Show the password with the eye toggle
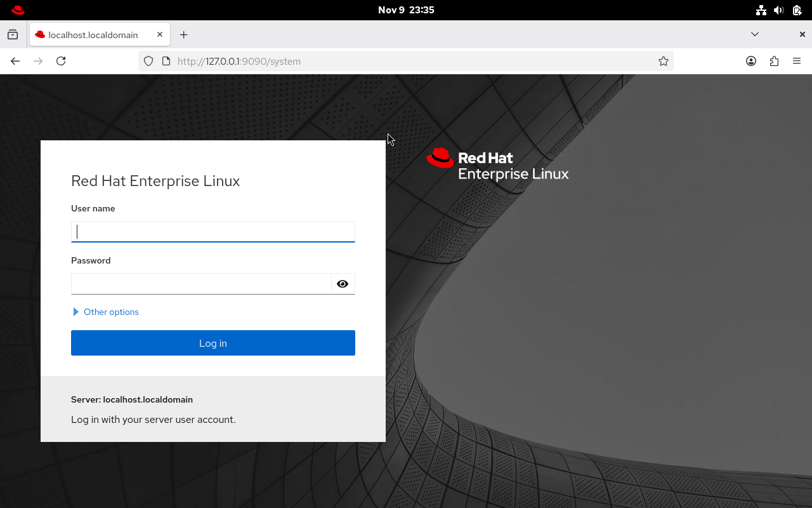Viewport: 812px width, 508px height. pos(343,284)
